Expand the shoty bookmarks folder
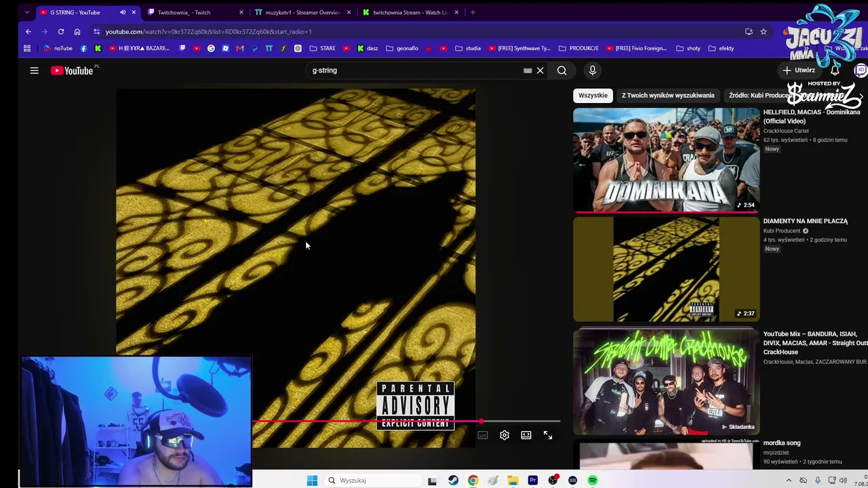The height and width of the screenshot is (488, 868). pyautogui.click(x=688, y=48)
